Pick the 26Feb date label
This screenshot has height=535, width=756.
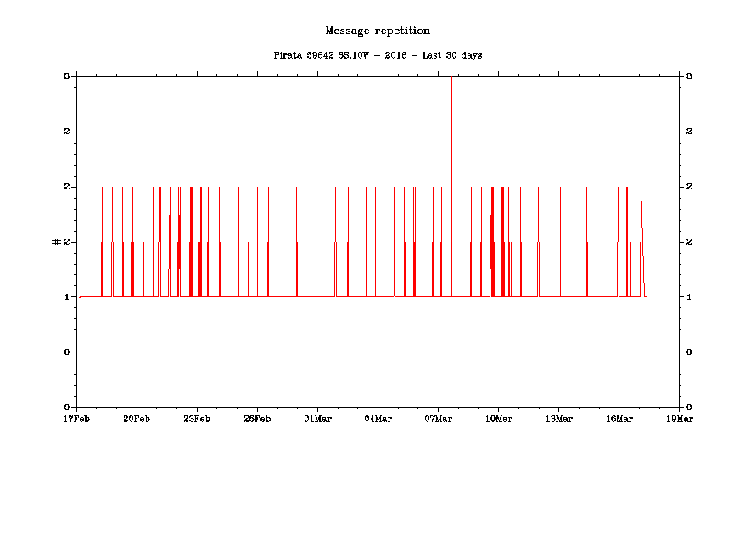pos(257,419)
